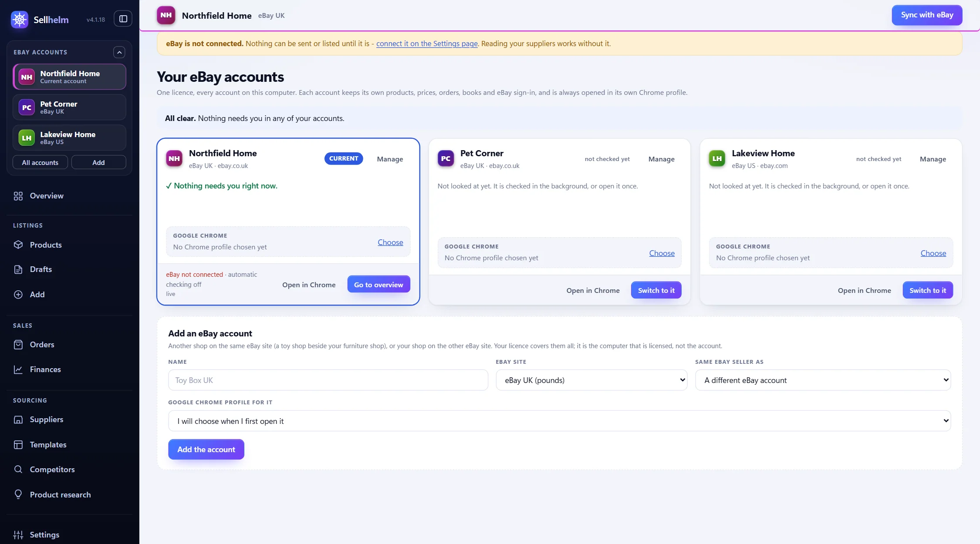The image size is (980, 544).
Task: Click the Sellhelm ship-wheel logo icon
Action: 20,19
